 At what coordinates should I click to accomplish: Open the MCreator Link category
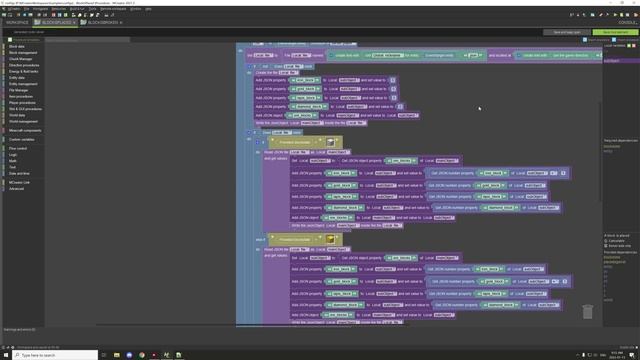[x=19, y=182]
